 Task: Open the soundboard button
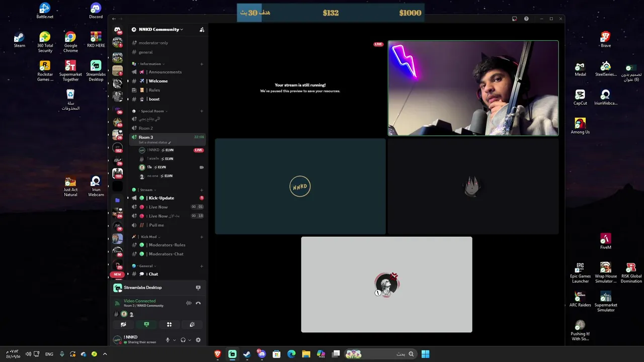pyautogui.click(x=192, y=324)
